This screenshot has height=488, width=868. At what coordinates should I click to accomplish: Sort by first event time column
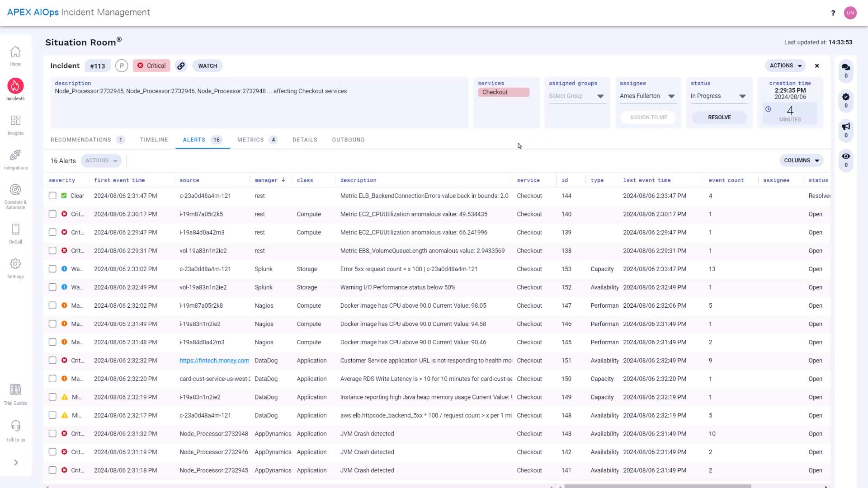point(119,180)
